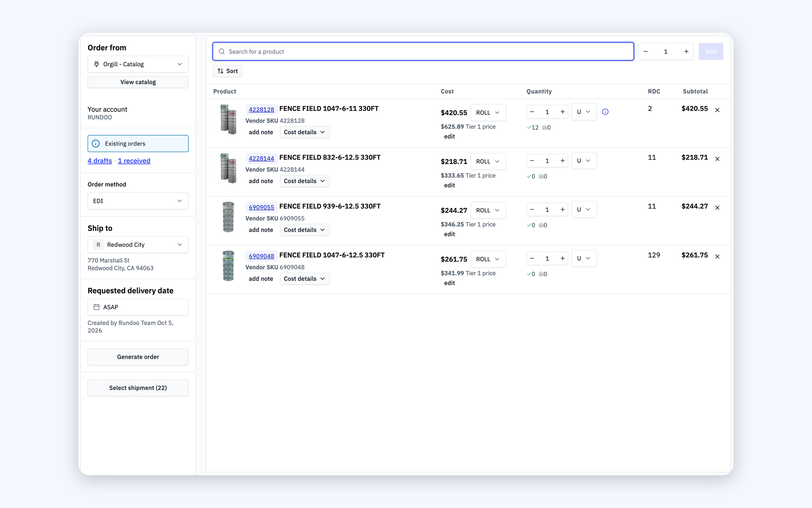
Task: Open product link 4228144
Action: click(261, 158)
